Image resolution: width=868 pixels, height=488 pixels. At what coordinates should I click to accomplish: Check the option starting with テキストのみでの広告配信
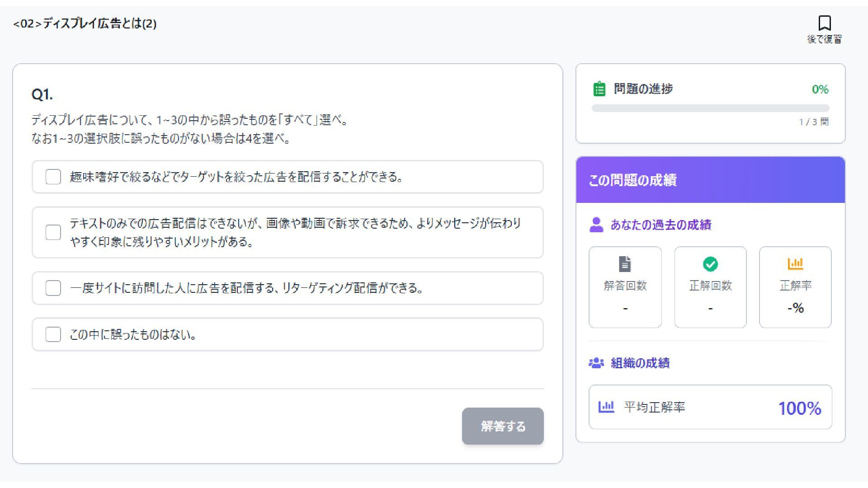pyautogui.click(x=53, y=232)
